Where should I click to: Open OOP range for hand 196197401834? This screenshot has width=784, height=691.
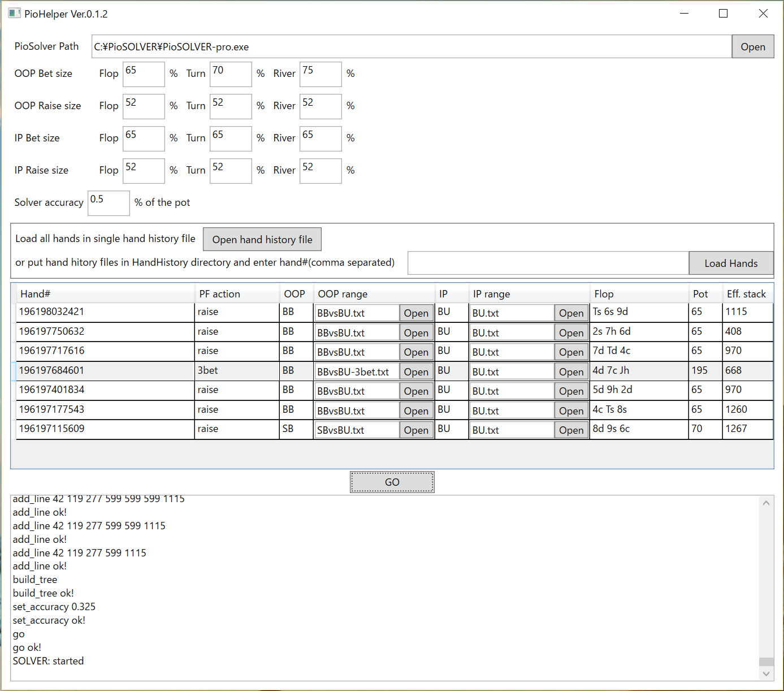tap(416, 391)
